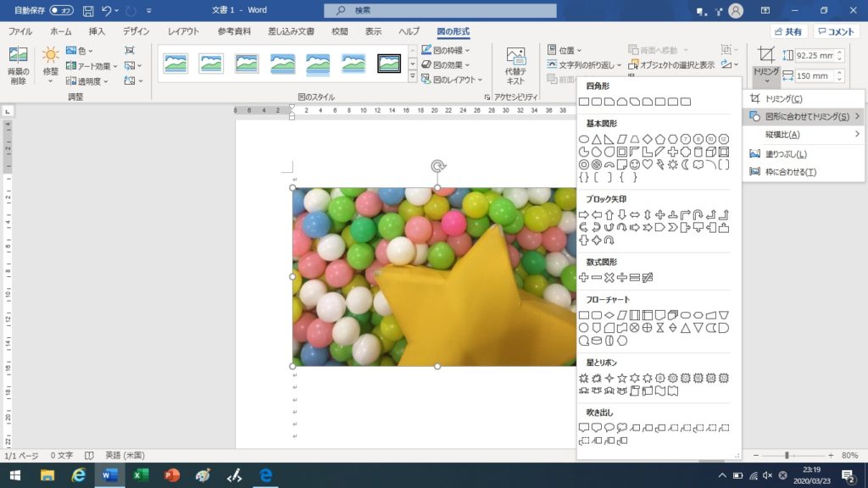The width and height of the screenshot is (868, 488).
Task: Select the cloud shape in 基本図形
Action: click(x=698, y=164)
